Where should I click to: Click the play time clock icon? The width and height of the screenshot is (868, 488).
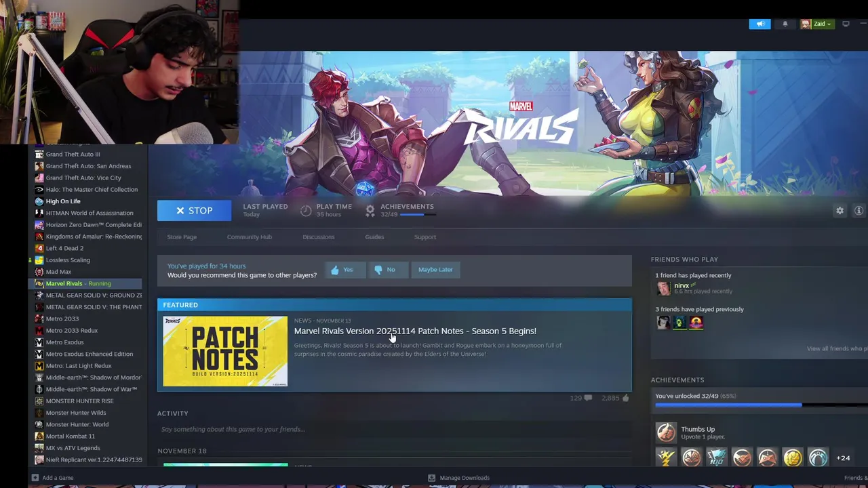coord(306,211)
